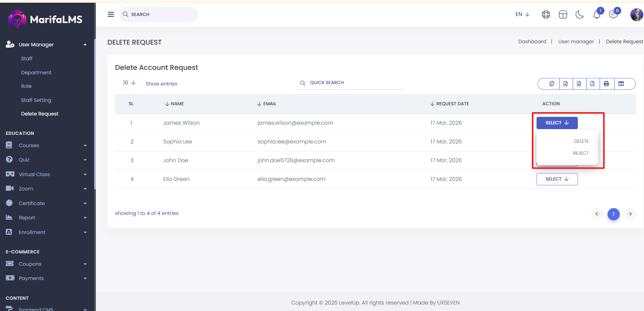Go to Dashboard breadcrumb link
The width and height of the screenshot is (644, 311).
(532, 42)
